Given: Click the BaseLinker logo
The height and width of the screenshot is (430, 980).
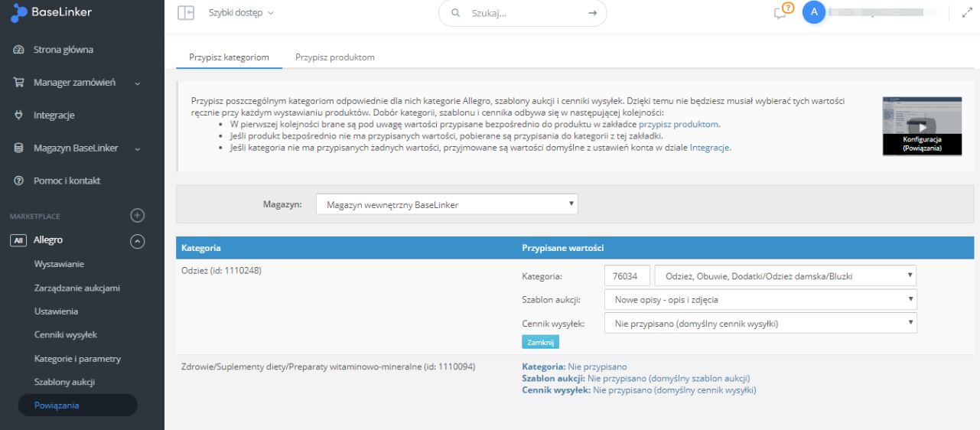Looking at the screenshot, I should (53, 13).
